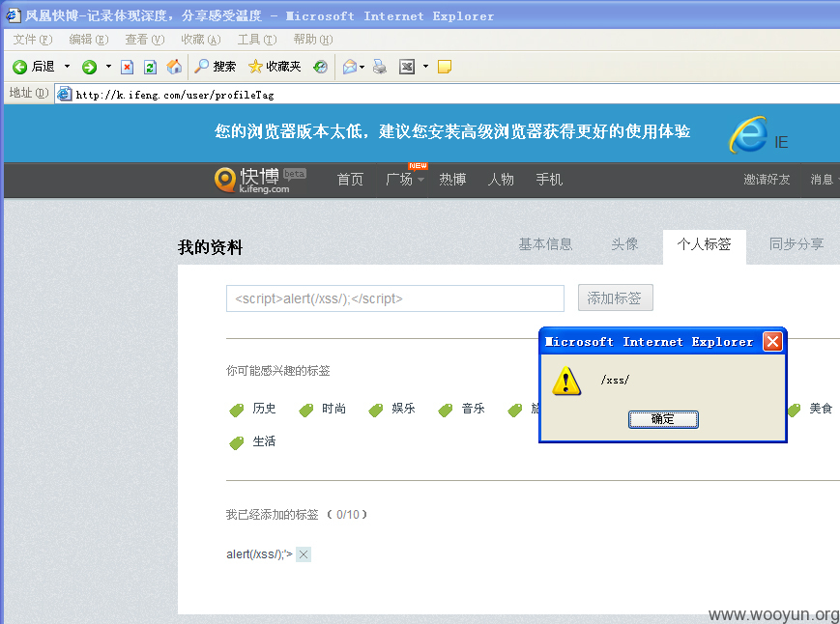The width and height of the screenshot is (840, 624).
Task: Click the IE icon in the window title bar
Action: [x=13, y=15]
